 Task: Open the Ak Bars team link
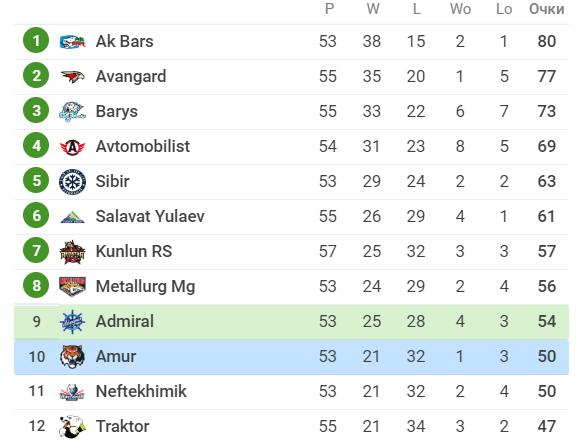(124, 41)
